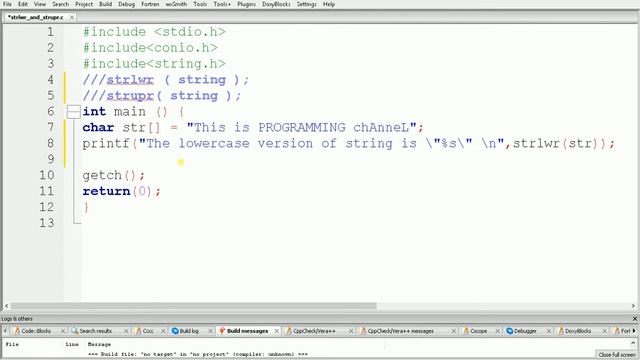Viewport: 640px width, 360px height.
Task: Close the Logs & others panel
Action: coord(635,319)
